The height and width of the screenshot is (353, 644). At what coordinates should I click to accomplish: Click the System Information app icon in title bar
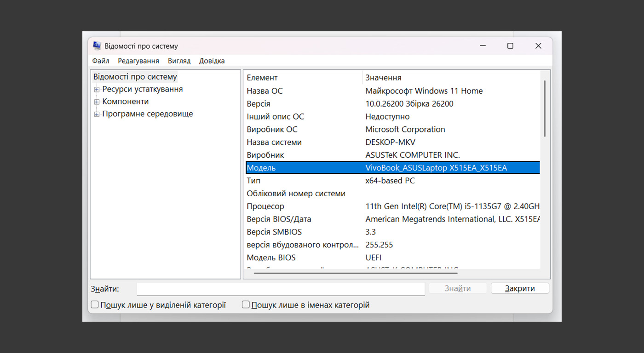97,46
